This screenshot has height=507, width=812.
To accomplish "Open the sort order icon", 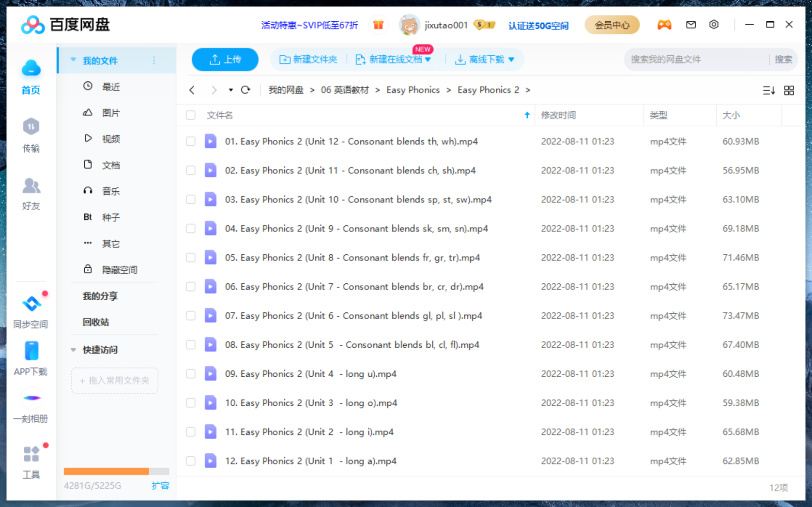I will 768,91.
